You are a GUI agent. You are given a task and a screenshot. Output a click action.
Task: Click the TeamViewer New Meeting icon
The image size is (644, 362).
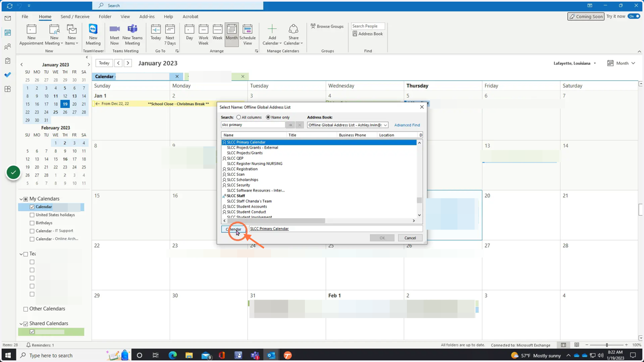(x=93, y=35)
